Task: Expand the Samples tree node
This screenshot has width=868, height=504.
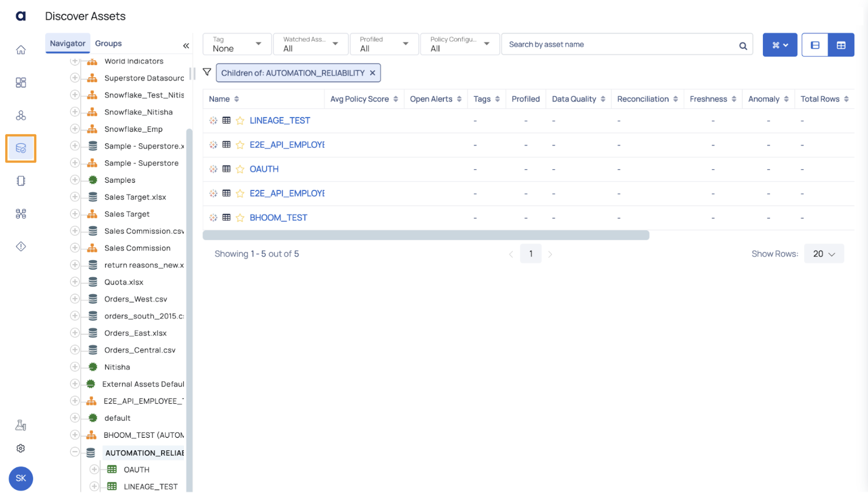Action: [75, 180]
